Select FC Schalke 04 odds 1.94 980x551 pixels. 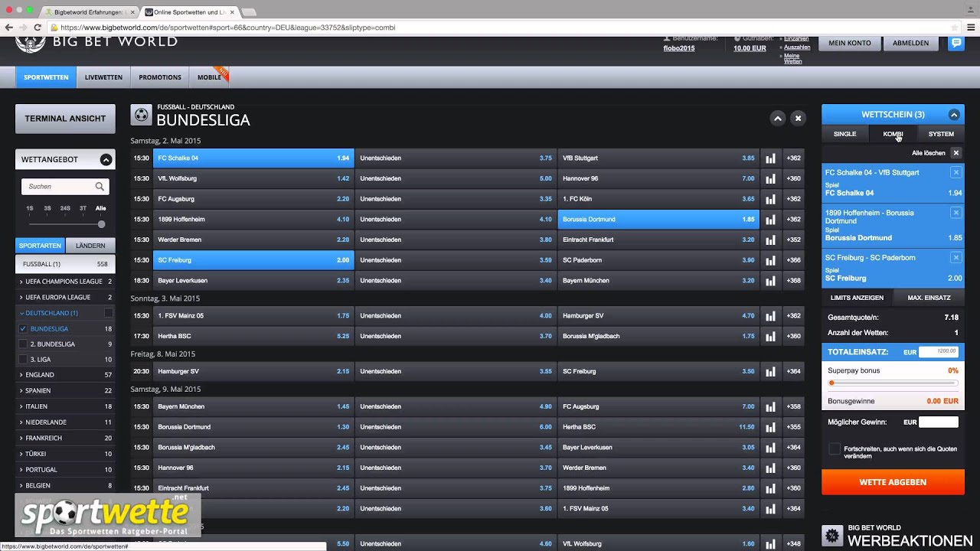pos(253,158)
